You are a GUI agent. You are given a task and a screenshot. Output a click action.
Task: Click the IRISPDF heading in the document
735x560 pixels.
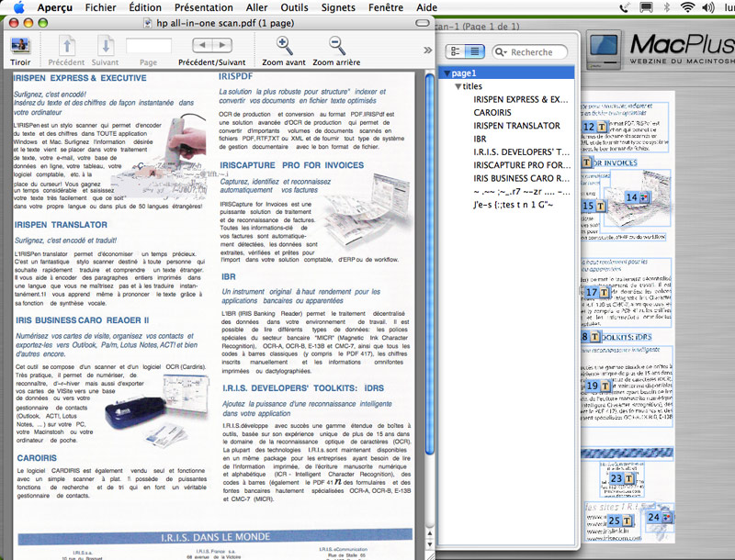pos(236,76)
